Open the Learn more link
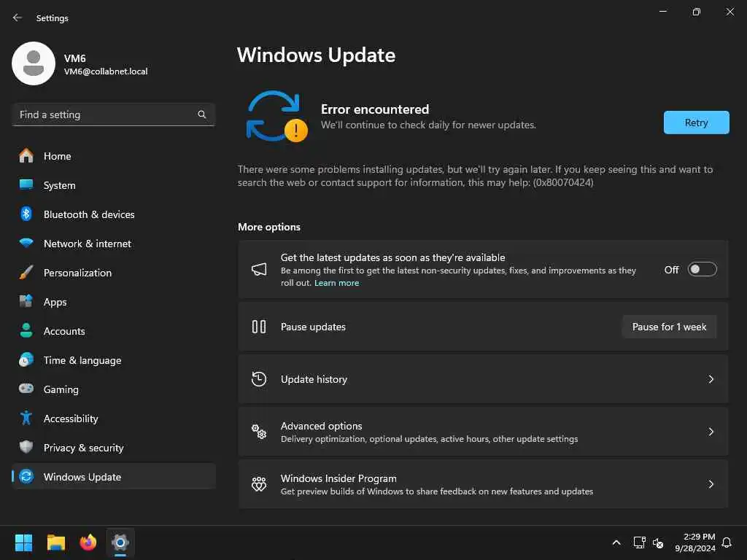The image size is (747, 560). [x=336, y=283]
